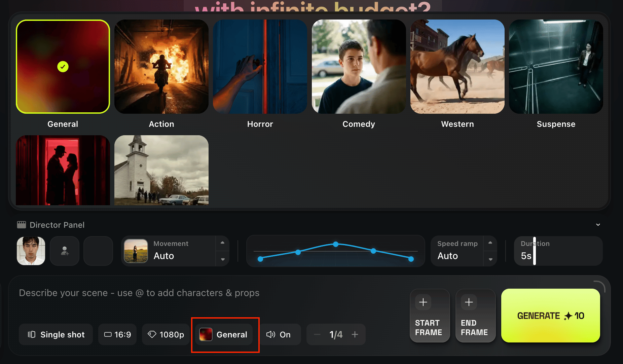Click the Speed ramp down arrow

click(x=490, y=259)
